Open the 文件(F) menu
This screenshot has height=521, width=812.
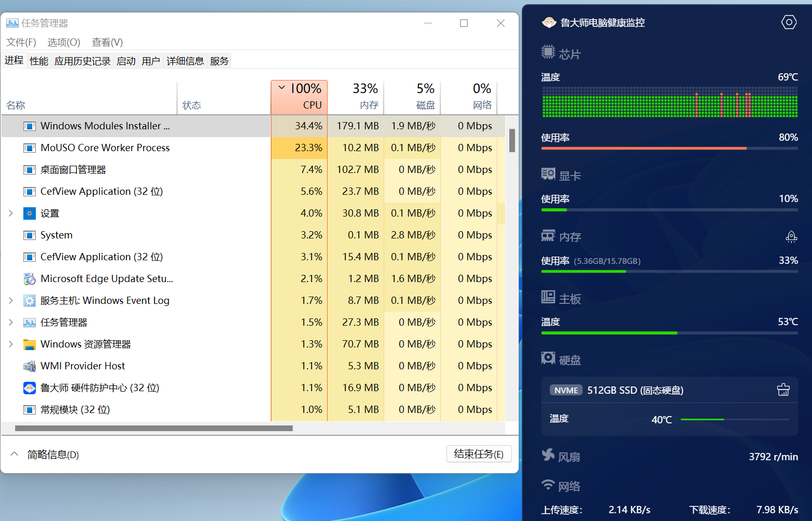pos(21,42)
